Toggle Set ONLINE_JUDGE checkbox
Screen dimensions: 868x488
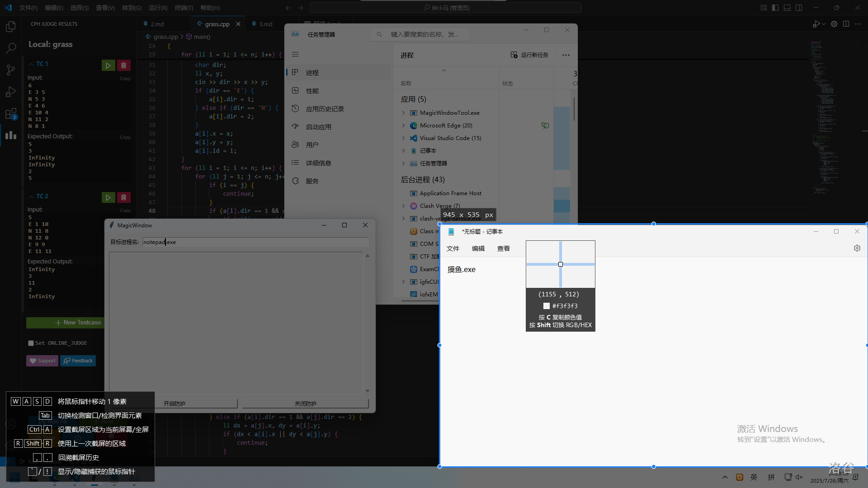tap(31, 343)
